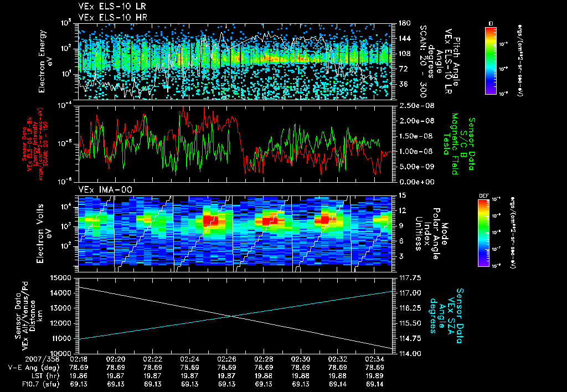
Task: Click the crossing point of altitude and SZA lines
Action: (x=231, y=316)
